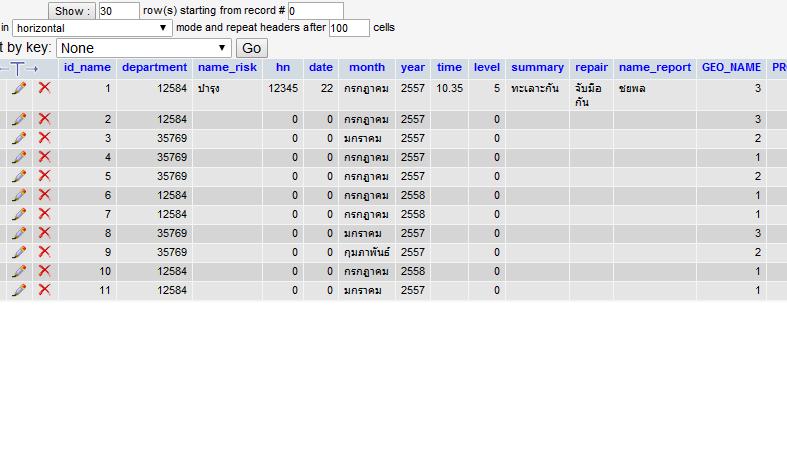Screen dimensions: 787x450
Task: Sort by name_report column header
Action: pyautogui.click(x=655, y=67)
